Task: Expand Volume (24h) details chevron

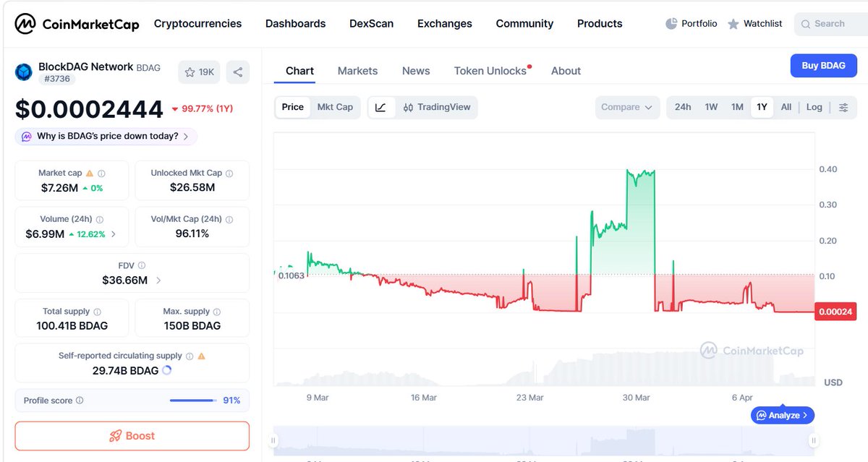Action: [114, 234]
